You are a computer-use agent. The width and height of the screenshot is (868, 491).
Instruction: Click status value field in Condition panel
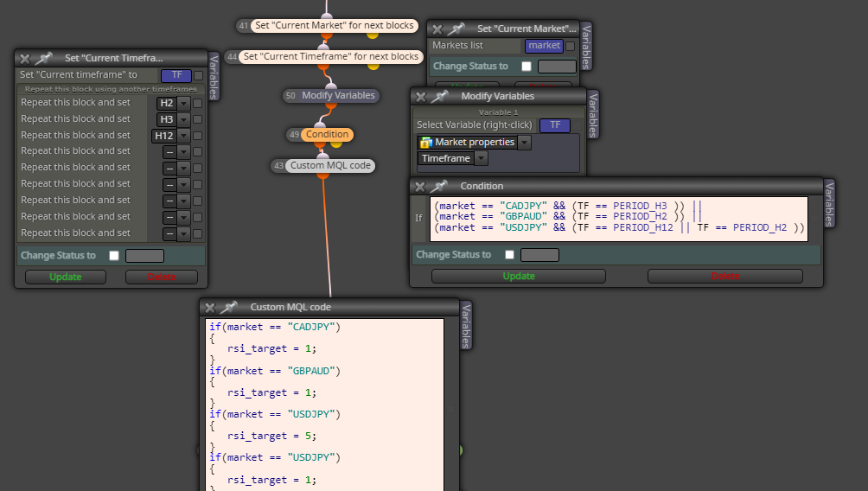click(539, 255)
